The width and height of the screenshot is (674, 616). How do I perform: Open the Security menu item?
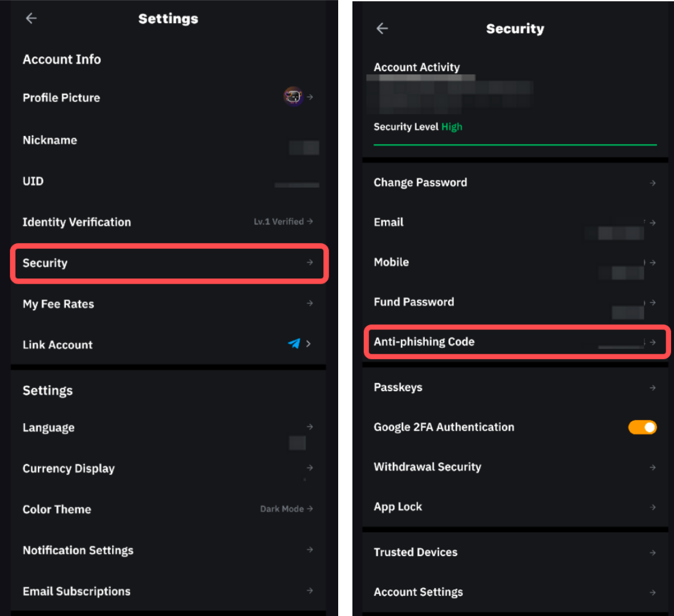click(x=168, y=263)
